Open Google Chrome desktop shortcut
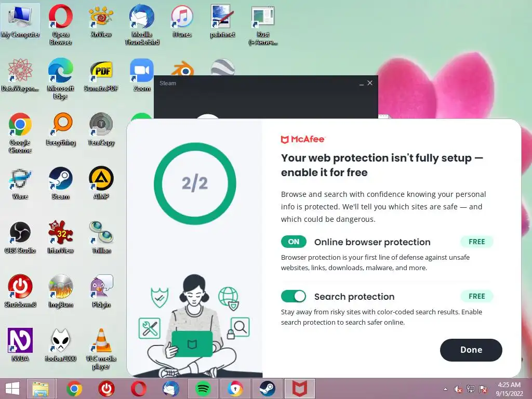The height and width of the screenshot is (399, 532). point(20,132)
